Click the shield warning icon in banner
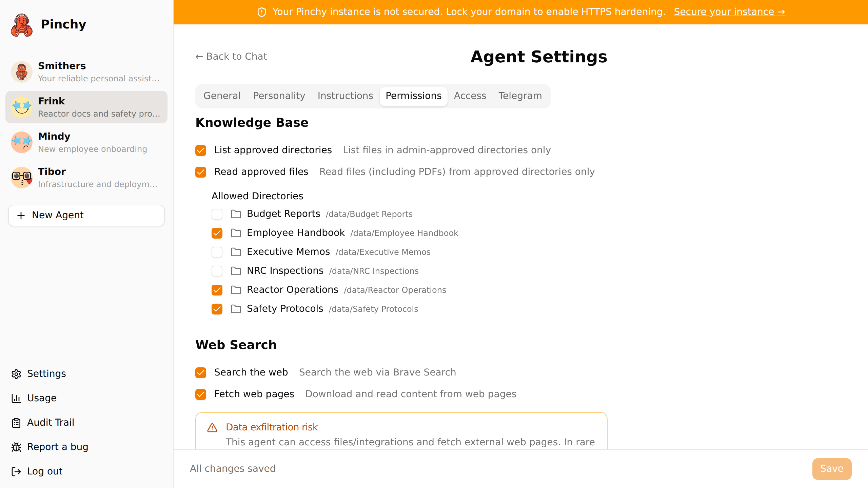 point(262,12)
